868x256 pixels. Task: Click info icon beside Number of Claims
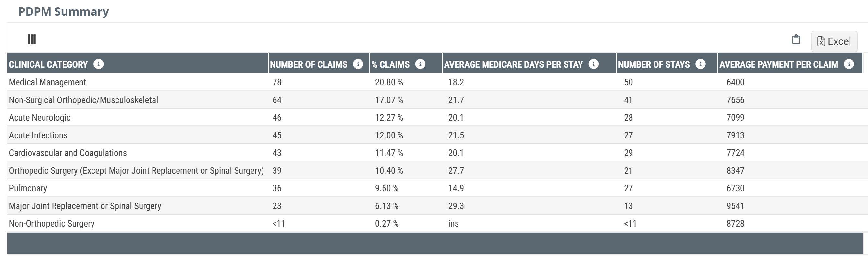358,64
